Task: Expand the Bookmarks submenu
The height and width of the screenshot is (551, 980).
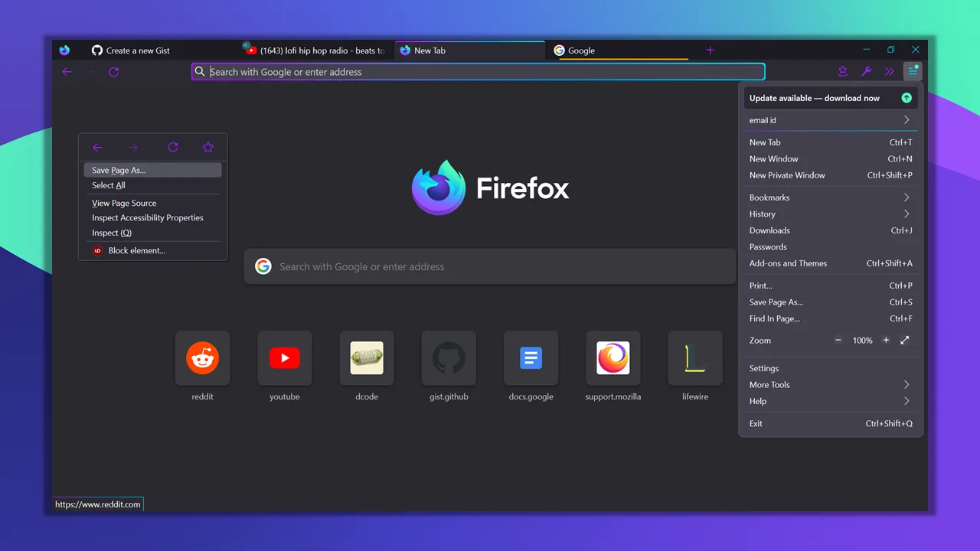Action: click(x=830, y=197)
